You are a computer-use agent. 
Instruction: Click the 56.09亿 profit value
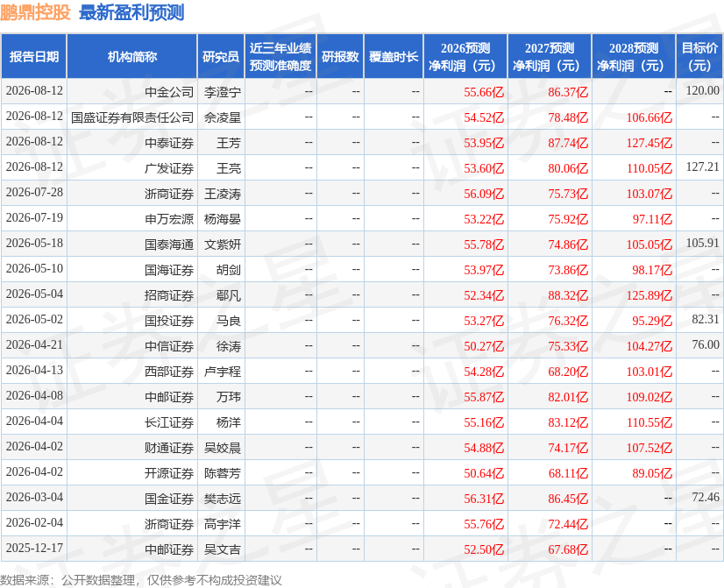click(x=484, y=194)
